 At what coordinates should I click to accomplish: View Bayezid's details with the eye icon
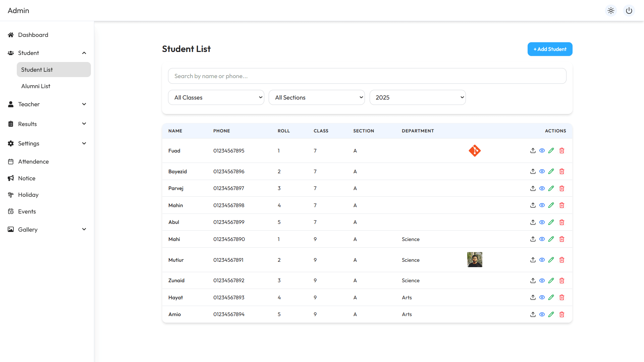click(542, 171)
